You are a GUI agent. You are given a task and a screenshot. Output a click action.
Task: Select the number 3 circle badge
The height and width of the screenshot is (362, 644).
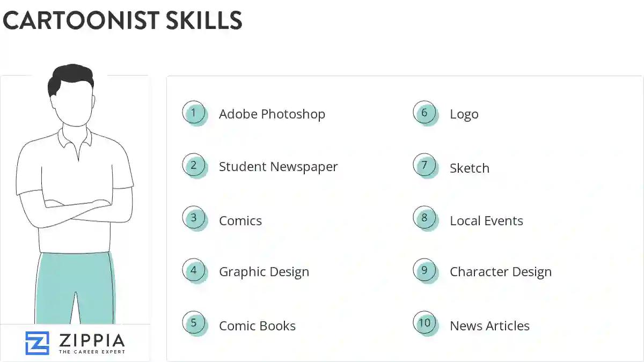pos(194,219)
